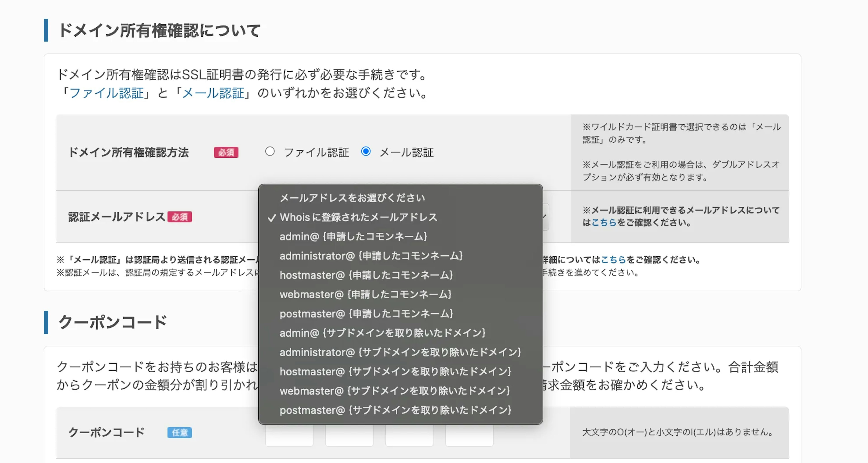Choose メールアドレスをお選びください placeholder option

pos(352,198)
